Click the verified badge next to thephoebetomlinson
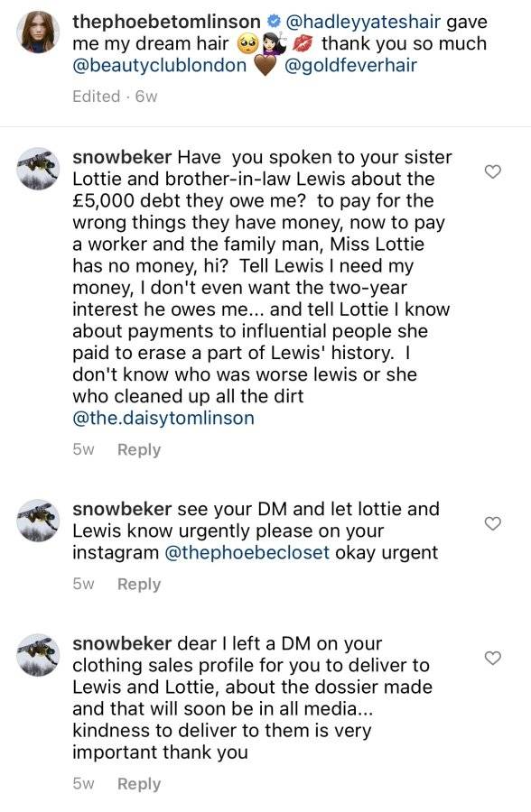 (x=274, y=22)
